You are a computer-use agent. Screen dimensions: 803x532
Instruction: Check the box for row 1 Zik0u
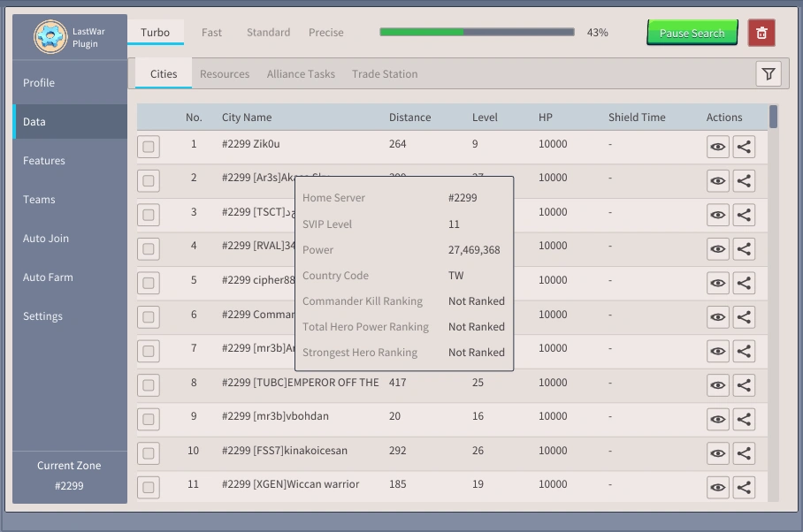tap(149, 147)
